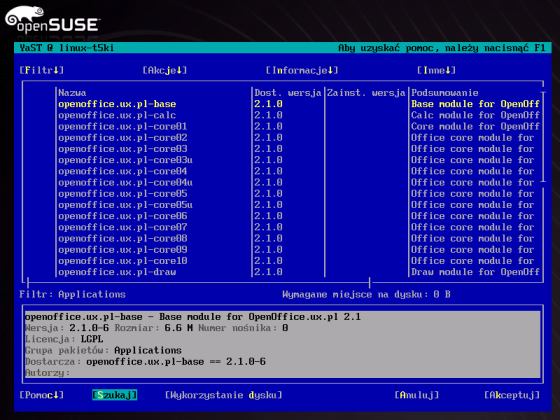560x420 pixels.
Task: Select package openoffice.ux.pl-base
Action: [x=117, y=104]
